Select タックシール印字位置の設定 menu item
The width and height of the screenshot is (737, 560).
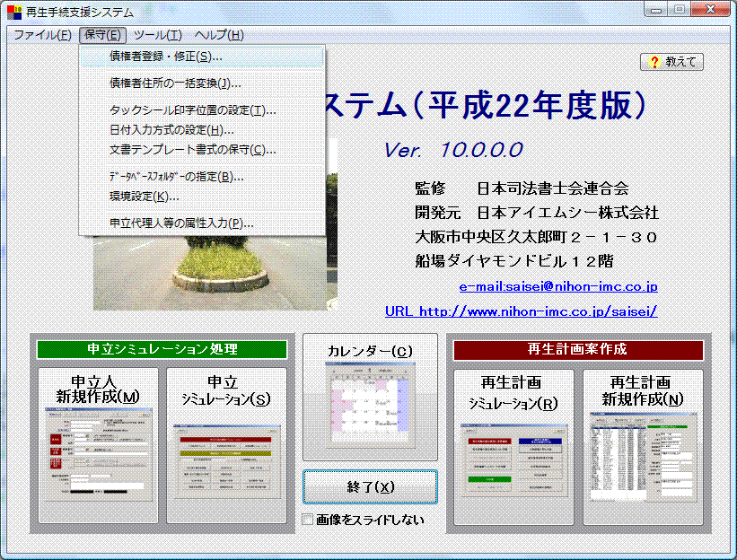192,110
